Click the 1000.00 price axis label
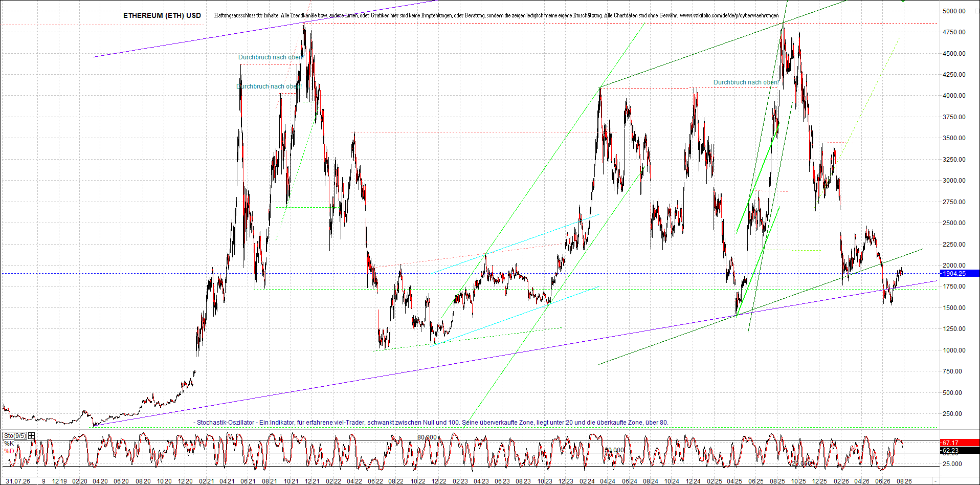Image resolution: width=980 pixels, height=485 pixels. point(954,350)
